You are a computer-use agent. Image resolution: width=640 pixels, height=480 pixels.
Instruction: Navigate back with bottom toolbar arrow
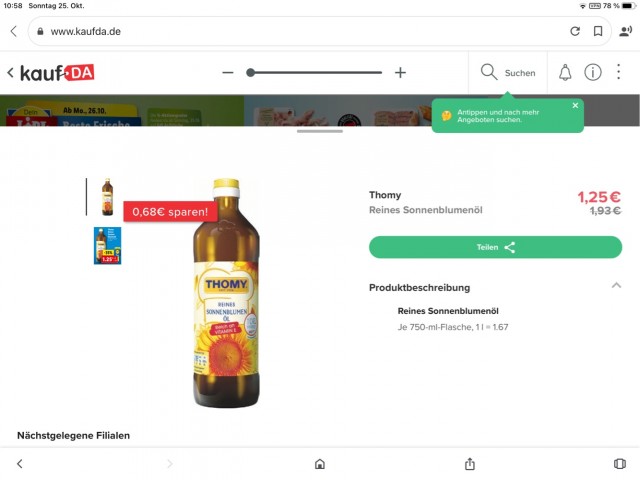click(x=20, y=464)
